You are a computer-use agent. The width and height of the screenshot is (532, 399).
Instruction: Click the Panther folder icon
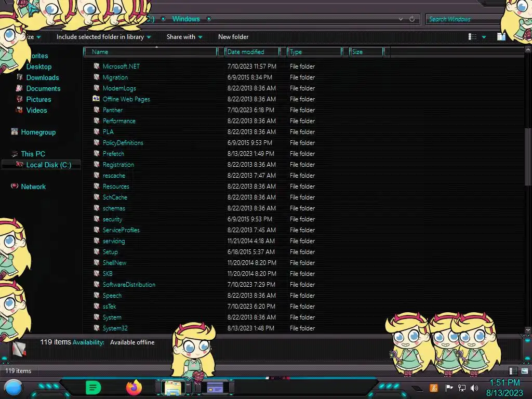(97, 110)
